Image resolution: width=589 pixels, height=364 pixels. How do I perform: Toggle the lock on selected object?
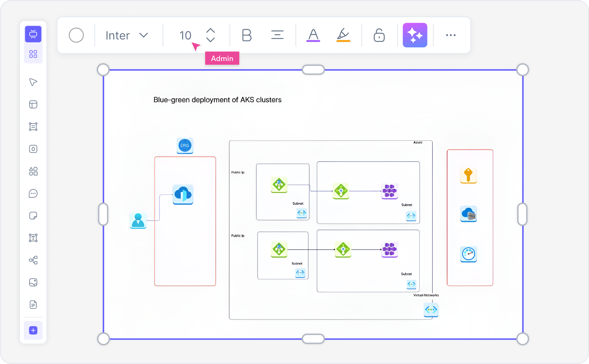pyautogui.click(x=379, y=35)
